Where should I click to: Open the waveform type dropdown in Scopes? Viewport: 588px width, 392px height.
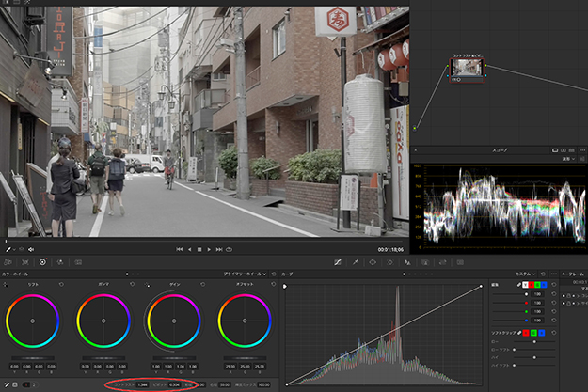[x=569, y=159]
